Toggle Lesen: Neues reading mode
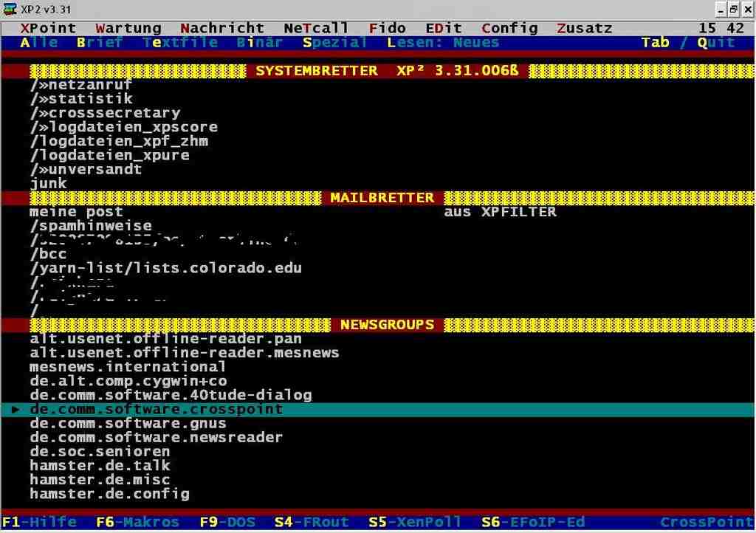This screenshot has width=756, height=533. click(x=442, y=43)
